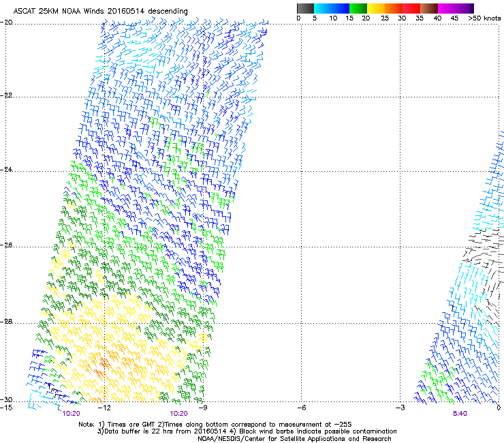Click the '-30' latitude axis label

pyautogui.click(x=6, y=399)
